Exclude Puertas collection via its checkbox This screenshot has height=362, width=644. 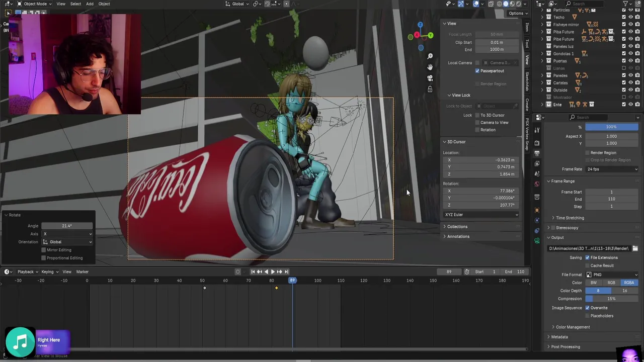coord(624,61)
